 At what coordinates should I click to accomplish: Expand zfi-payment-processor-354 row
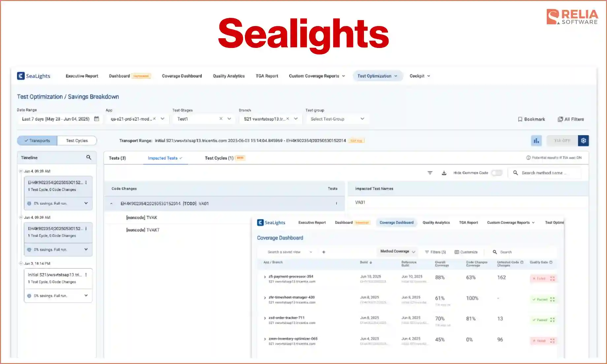[x=265, y=277]
